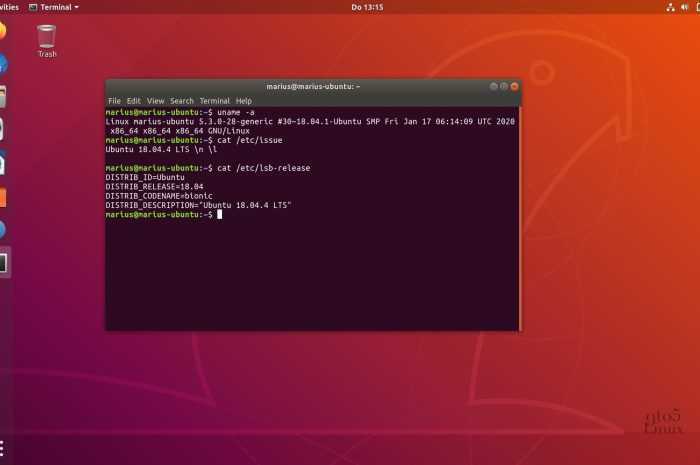This screenshot has width=700, height=465.
Task: Click the 'DISTRIB_RELEASE=18.04' line
Action: click(x=154, y=187)
